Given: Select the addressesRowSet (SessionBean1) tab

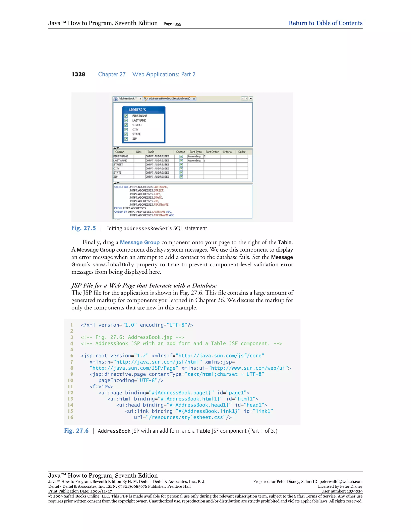Looking at the screenshot, I should (x=169, y=99).
